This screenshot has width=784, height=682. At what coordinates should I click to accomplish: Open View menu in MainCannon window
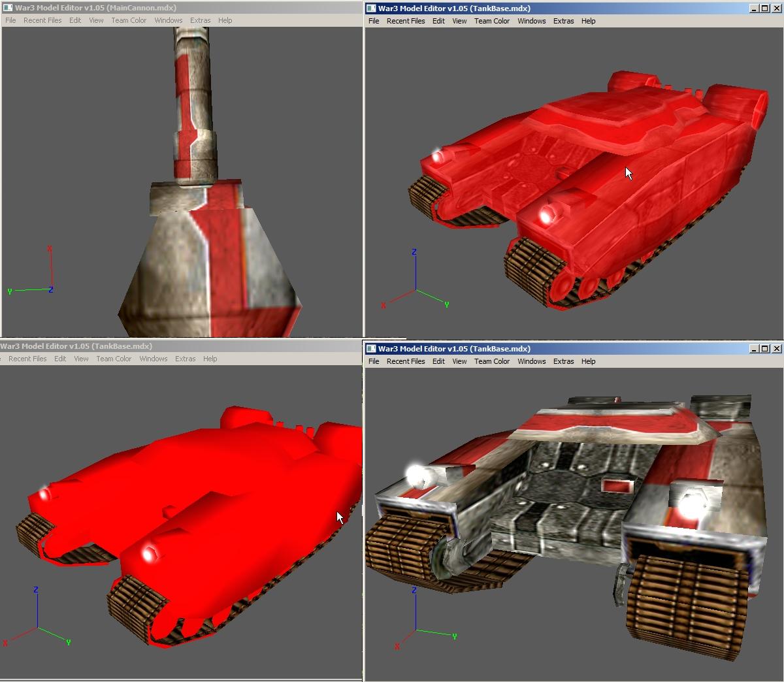pyautogui.click(x=96, y=20)
